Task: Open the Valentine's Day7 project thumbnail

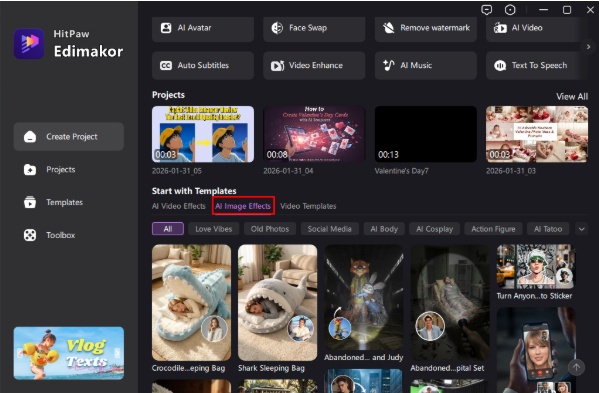Action: pos(426,134)
